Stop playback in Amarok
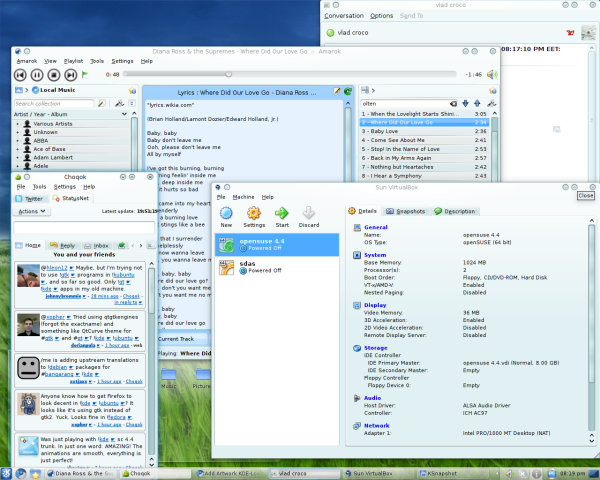The width and height of the screenshot is (600, 480). click(54, 75)
